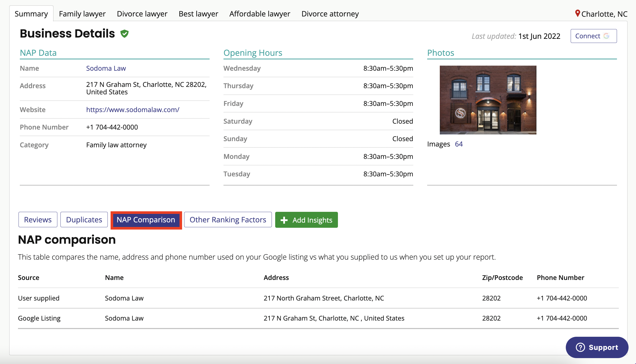
Task: Click the Name column header in comparison table
Action: pos(114,278)
